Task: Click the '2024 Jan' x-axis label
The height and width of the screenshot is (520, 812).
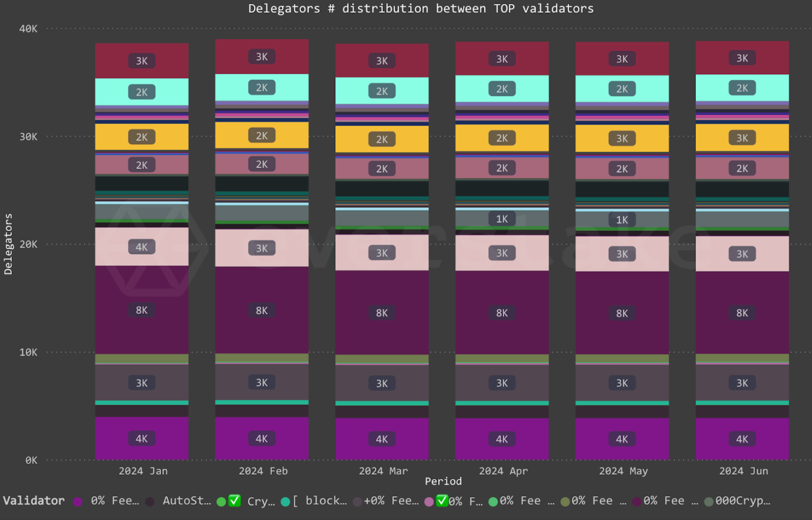Action: 143,471
